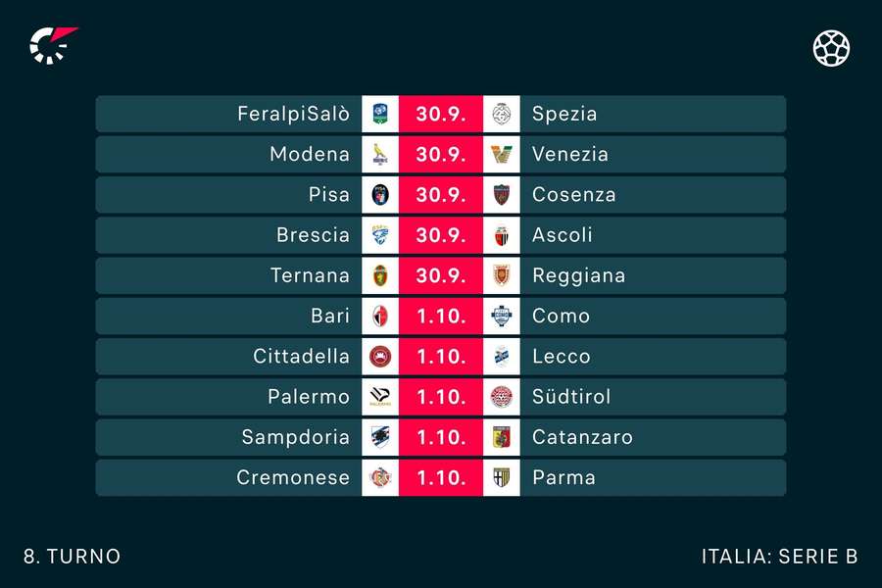Click the Ascoli team crest
The image size is (882, 588).
502,235
